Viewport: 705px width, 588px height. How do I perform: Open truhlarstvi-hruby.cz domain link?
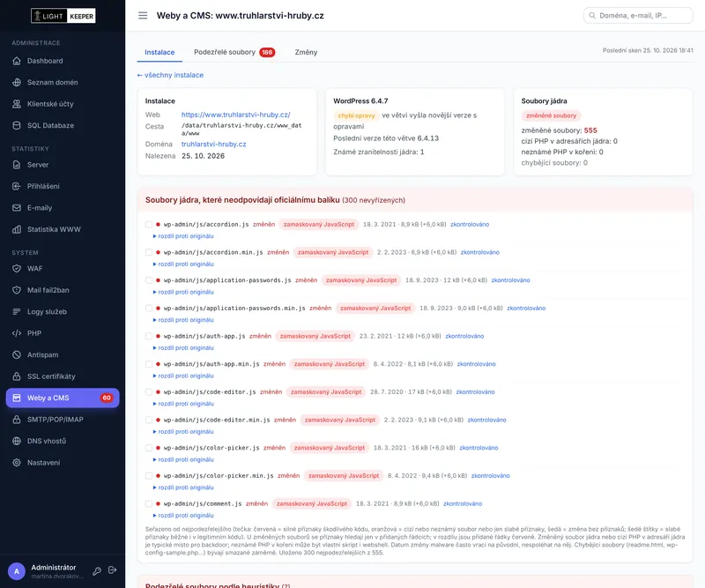click(x=213, y=145)
